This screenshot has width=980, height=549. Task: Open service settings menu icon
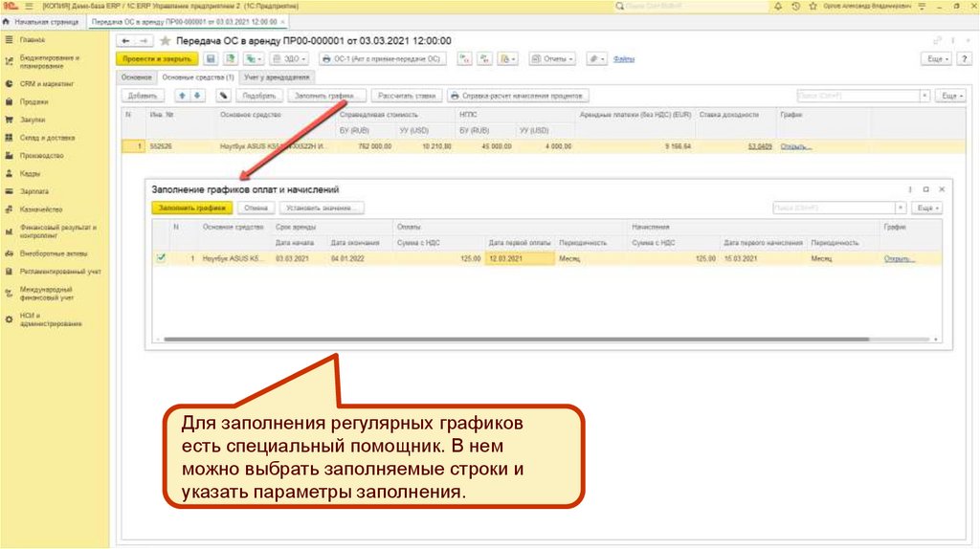coord(922,6)
